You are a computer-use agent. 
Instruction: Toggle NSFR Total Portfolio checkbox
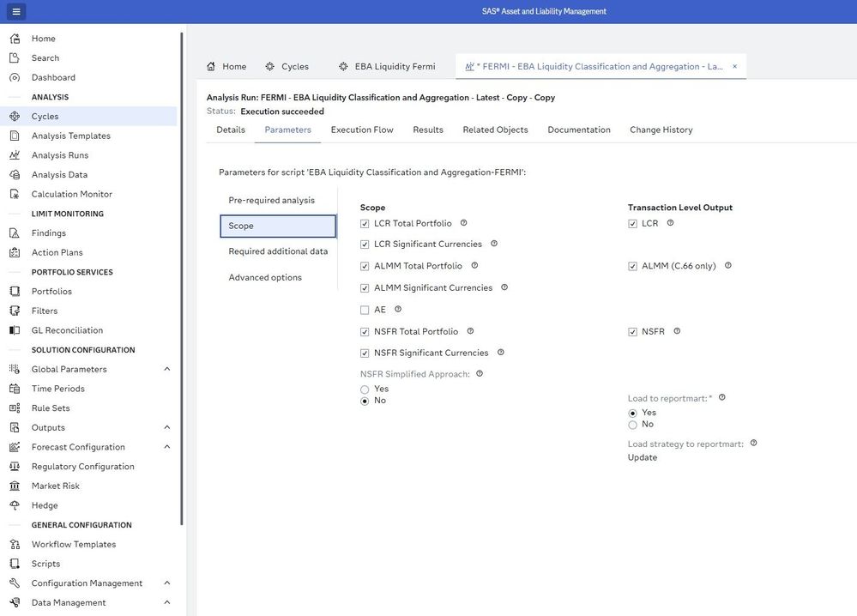pyautogui.click(x=365, y=332)
